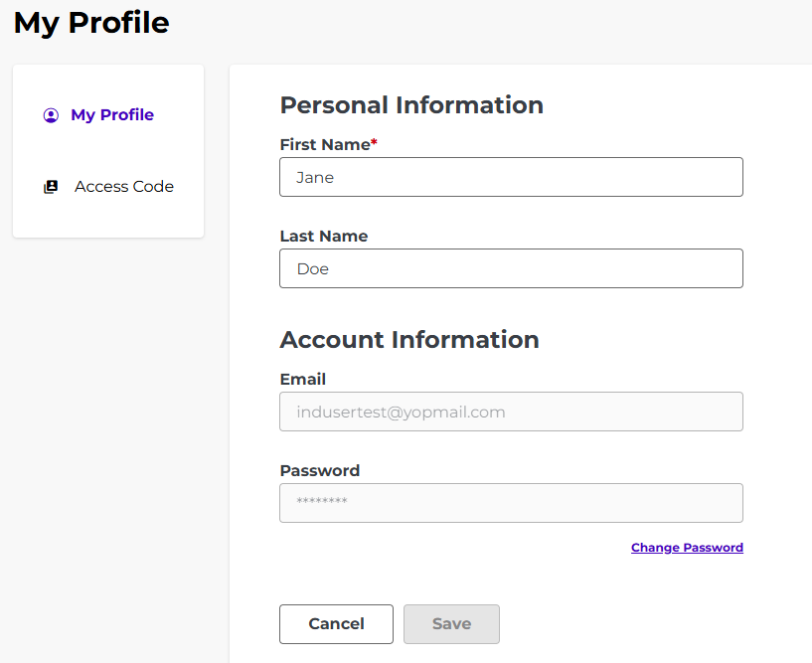Click the large My Profile page title
Image resolution: width=812 pixels, height=663 pixels.
click(91, 23)
